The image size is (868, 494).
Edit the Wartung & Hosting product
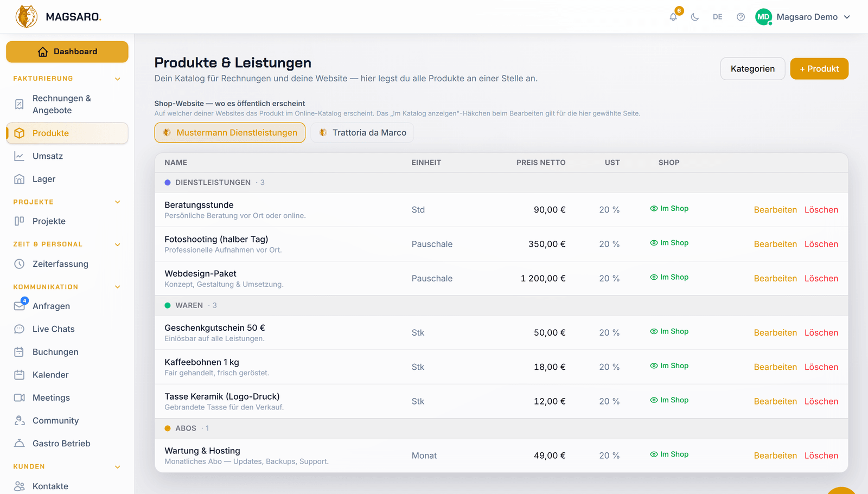775,456
